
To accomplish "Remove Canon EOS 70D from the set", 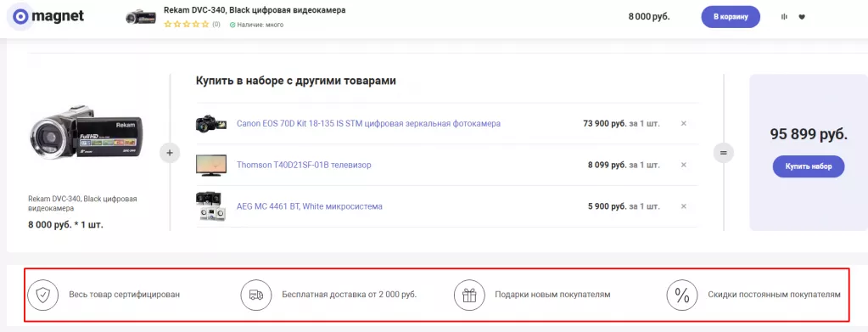I will coord(683,123).
